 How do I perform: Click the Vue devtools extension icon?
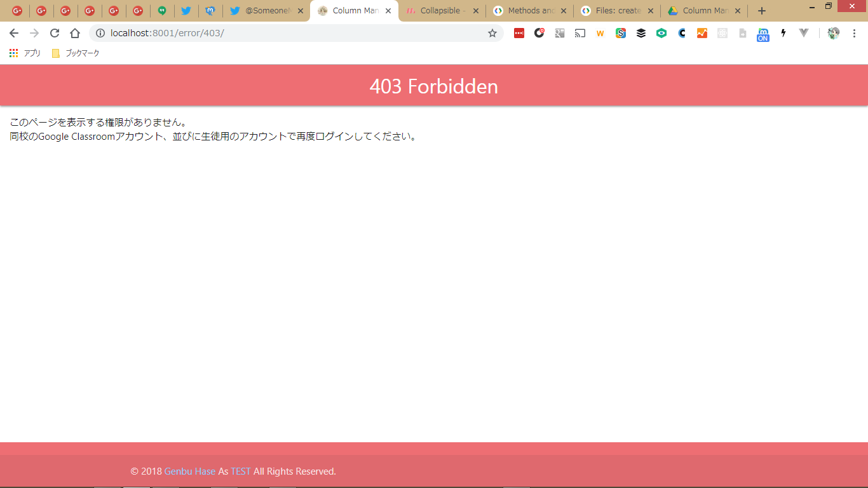pos(804,33)
